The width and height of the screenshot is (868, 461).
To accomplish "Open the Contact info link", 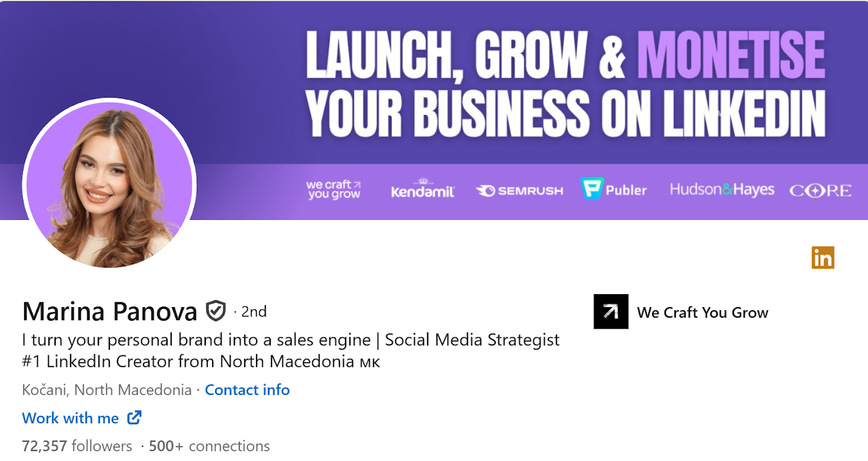I will pos(247,390).
